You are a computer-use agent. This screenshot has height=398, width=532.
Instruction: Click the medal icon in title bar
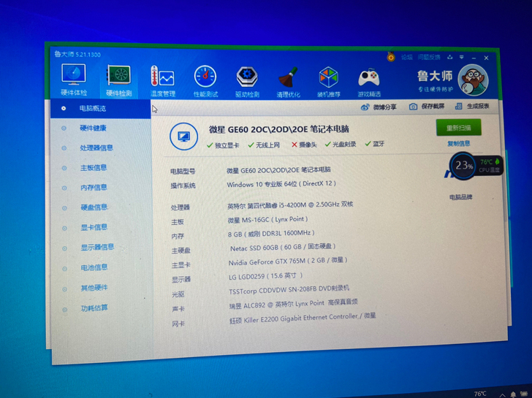click(x=391, y=57)
